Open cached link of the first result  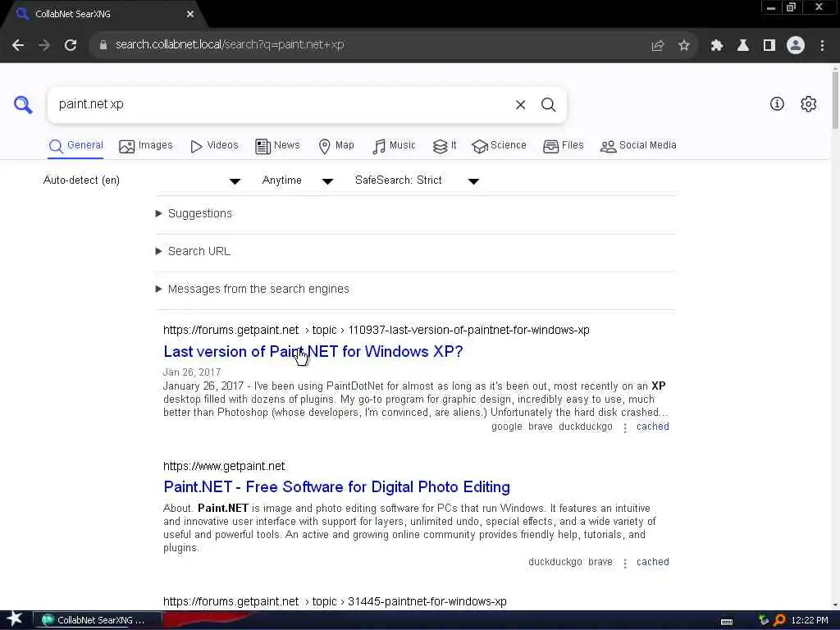coord(652,427)
